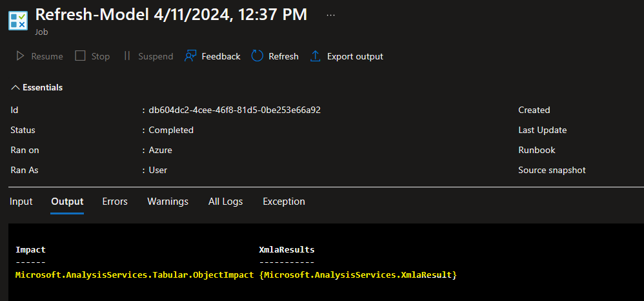This screenshot has height=301, width=644.
Task: Click the circular Refresh icon
Action: point(257,56)
